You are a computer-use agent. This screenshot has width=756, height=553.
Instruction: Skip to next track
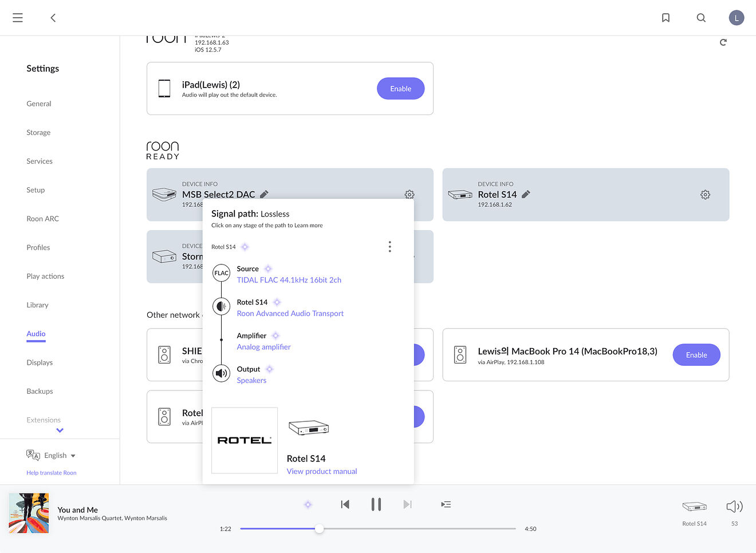click(407, 504)
